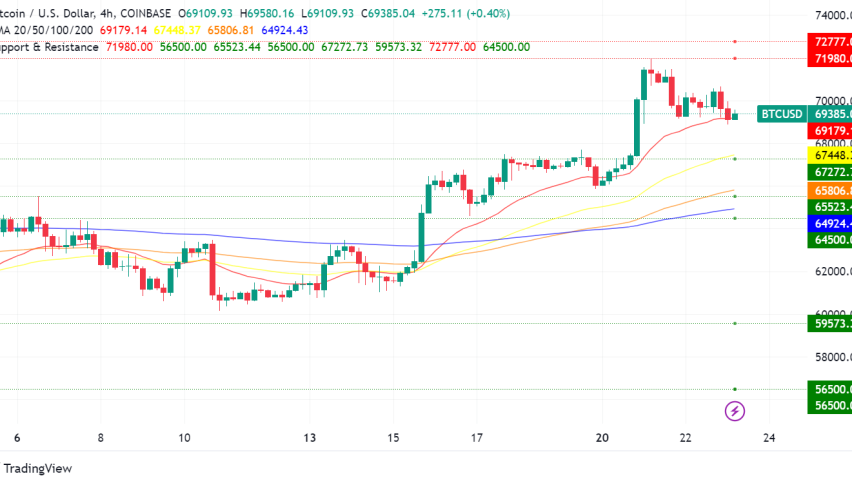Viewport: 852px width, 485px height.
Task: Click the yellow 67448 MA price label
Action: pos(830,156)
